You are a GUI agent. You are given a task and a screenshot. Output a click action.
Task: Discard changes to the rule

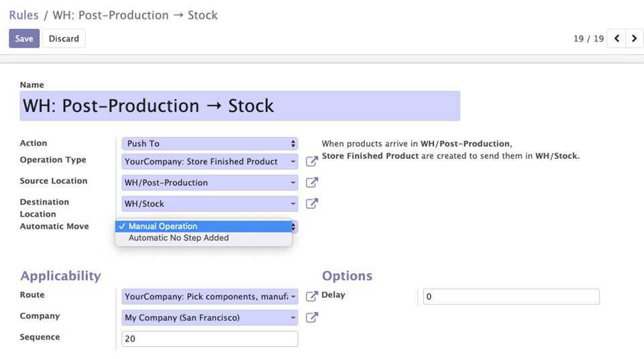(x=64, y=39)
